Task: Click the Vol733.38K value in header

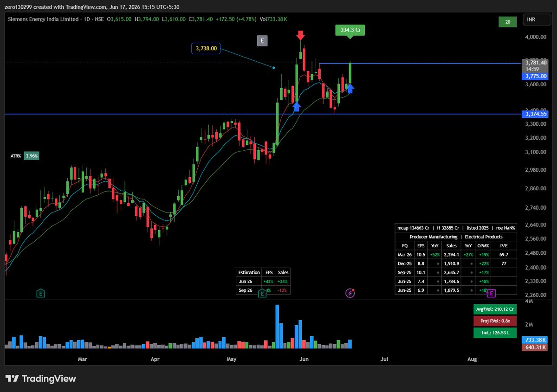Action: pyautogui.click(x=273, y=19)
